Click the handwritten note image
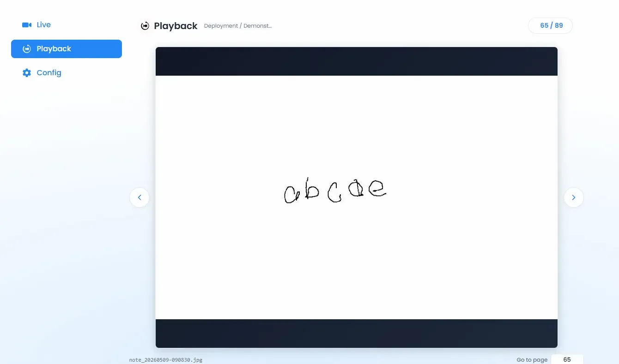This screenshot has height=364, width=619. pyautogui.click(x=357, y=197)
